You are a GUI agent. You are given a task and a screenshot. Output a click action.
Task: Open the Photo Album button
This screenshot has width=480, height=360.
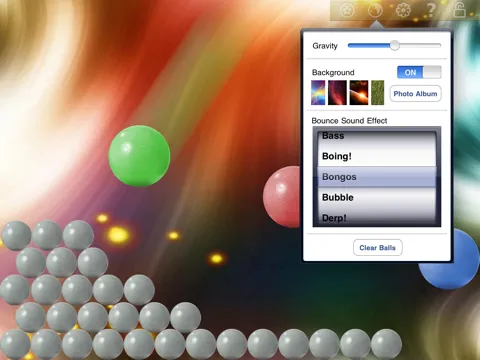coord(415,94)
